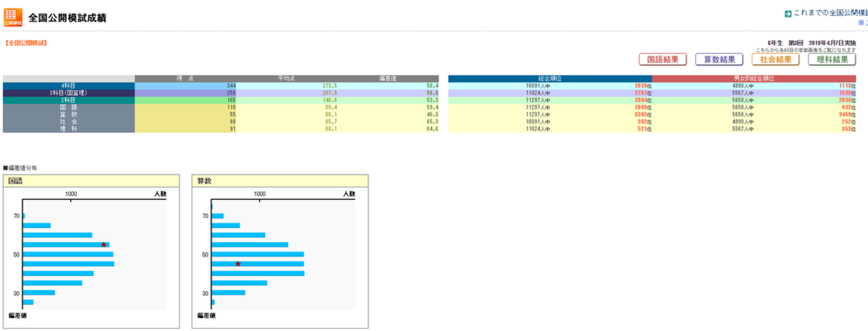Open the 社会結果 button
868x331 pixels.
coord(775,60)
